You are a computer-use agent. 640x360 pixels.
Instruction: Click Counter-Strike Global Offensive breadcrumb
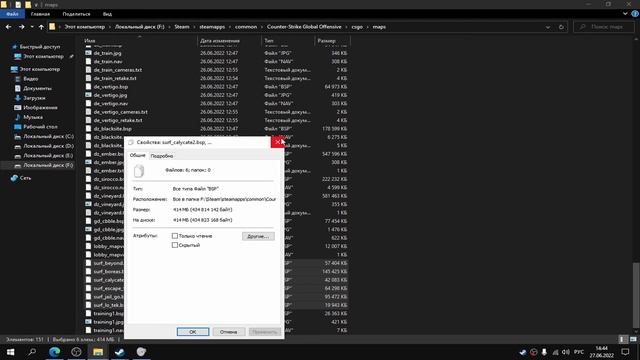pos(304,27)
